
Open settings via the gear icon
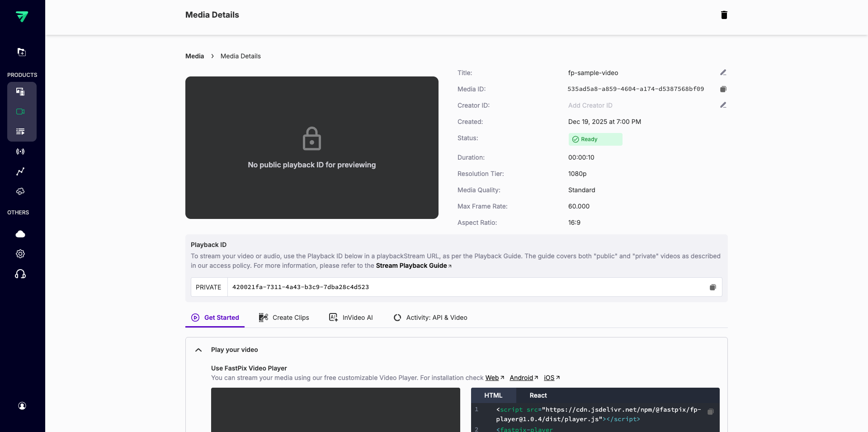pyautogui.click(x=20, y=254)
